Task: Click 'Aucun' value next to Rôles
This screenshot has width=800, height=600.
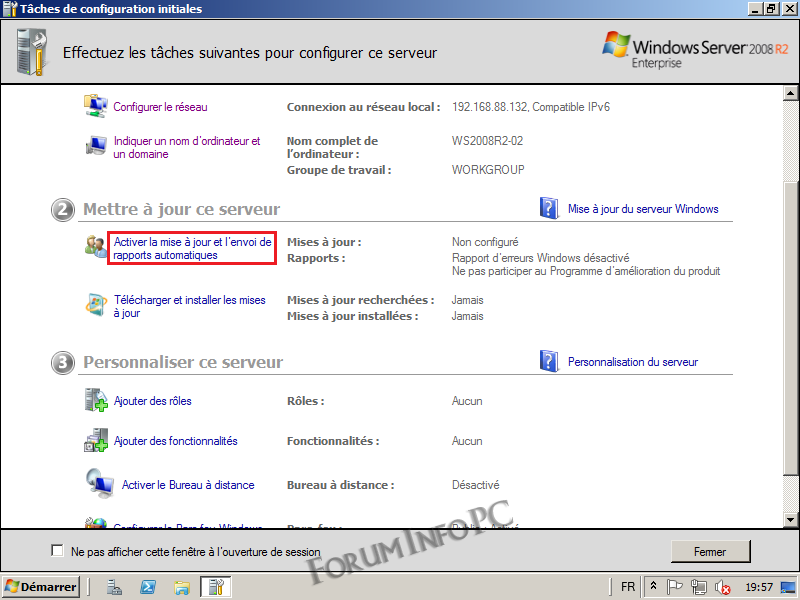Action: (x=467, y=401)
